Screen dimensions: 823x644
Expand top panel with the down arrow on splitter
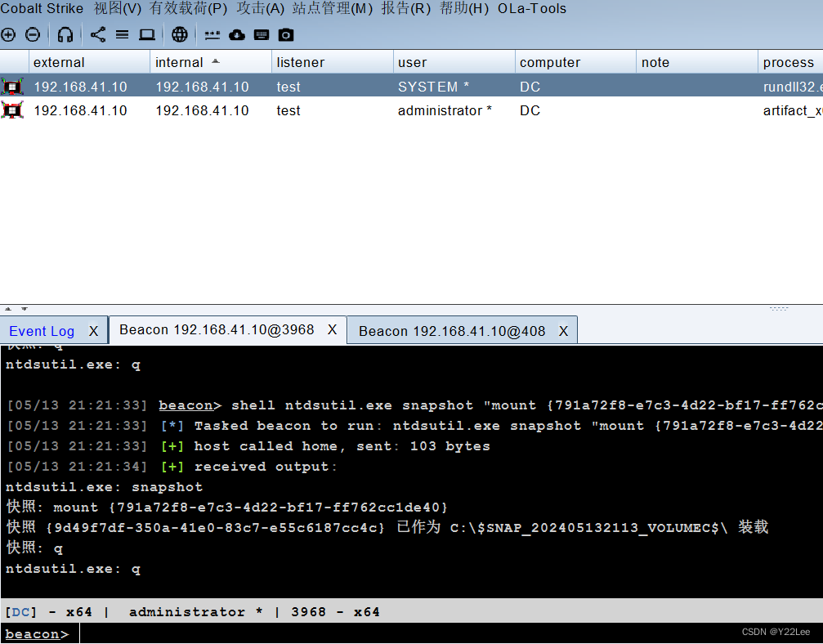point(25,309)
